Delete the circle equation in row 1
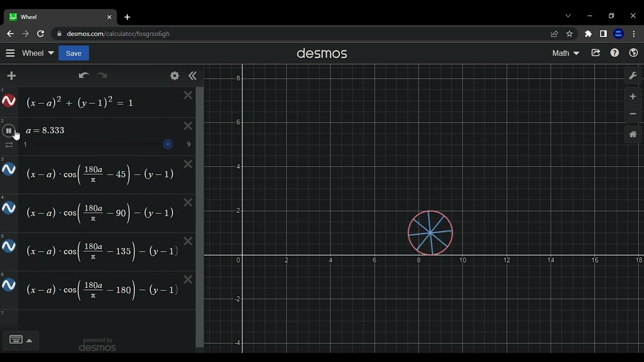This screenshot has width=644, height=362. click(188, 96)
